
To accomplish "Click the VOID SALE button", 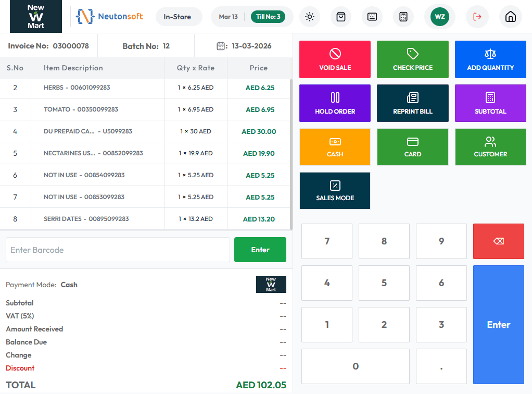I will pyautogui.click(x=335, y=59).
